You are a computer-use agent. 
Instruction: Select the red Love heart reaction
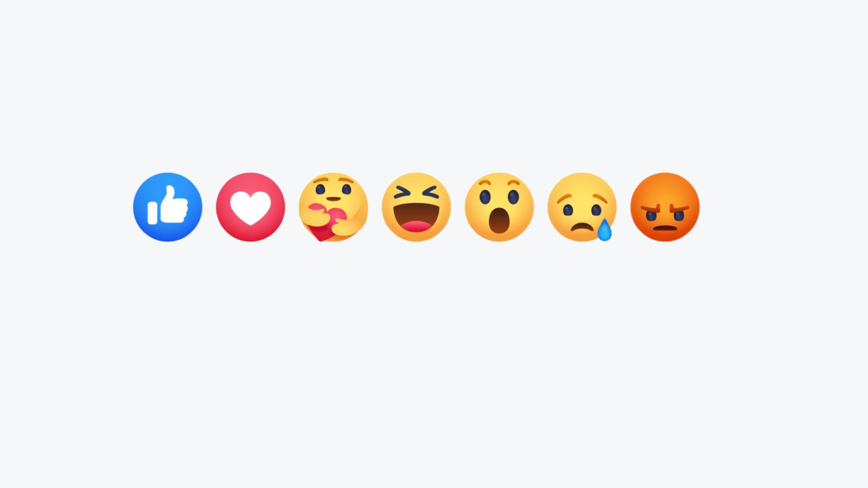tap(250, 207)
